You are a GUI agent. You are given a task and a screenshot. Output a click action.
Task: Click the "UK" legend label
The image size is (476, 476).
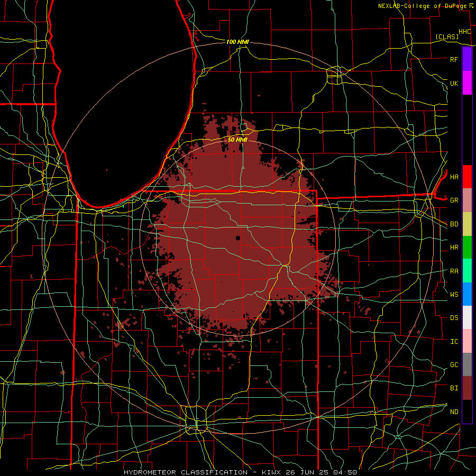[454, 83]
